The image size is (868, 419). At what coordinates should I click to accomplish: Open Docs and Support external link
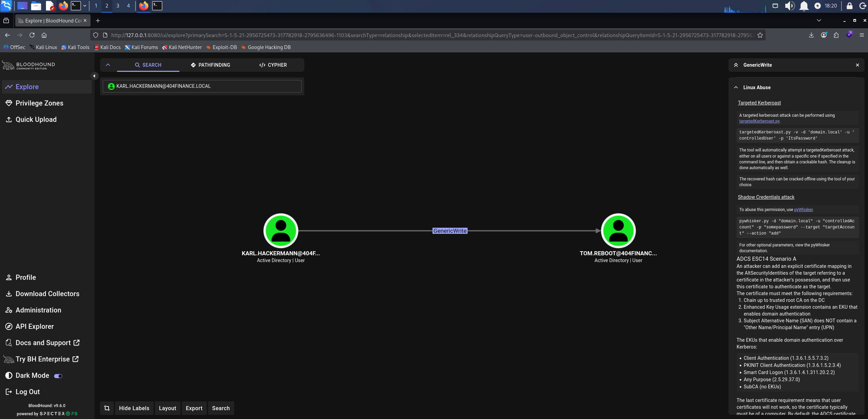47,343
